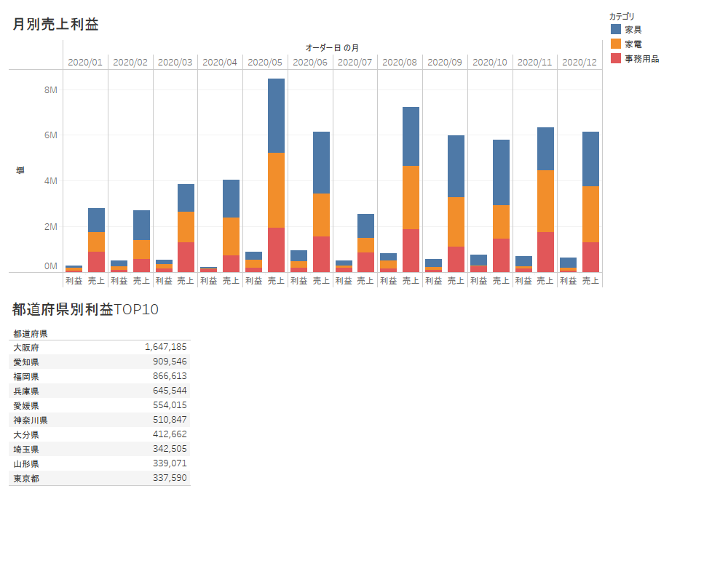Click blue 家具 segment of 2020/05 売上 bar
This screenshot has height=582, width=728.
(x=276, y=116)
